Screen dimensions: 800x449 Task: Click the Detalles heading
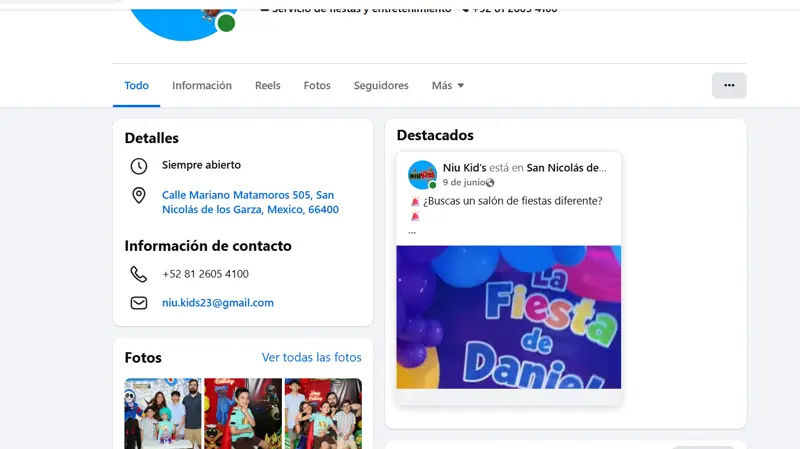point(152,138)
